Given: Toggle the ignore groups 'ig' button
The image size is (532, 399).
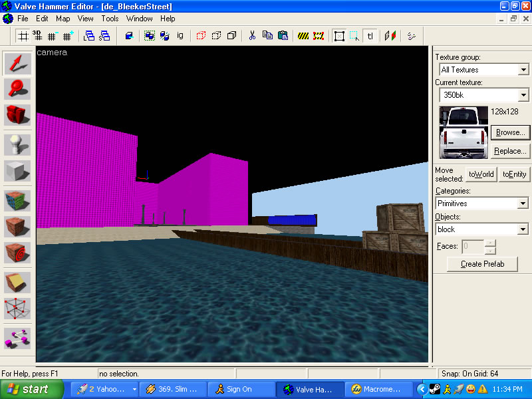Looking at the screenshot, I should 180,36.
